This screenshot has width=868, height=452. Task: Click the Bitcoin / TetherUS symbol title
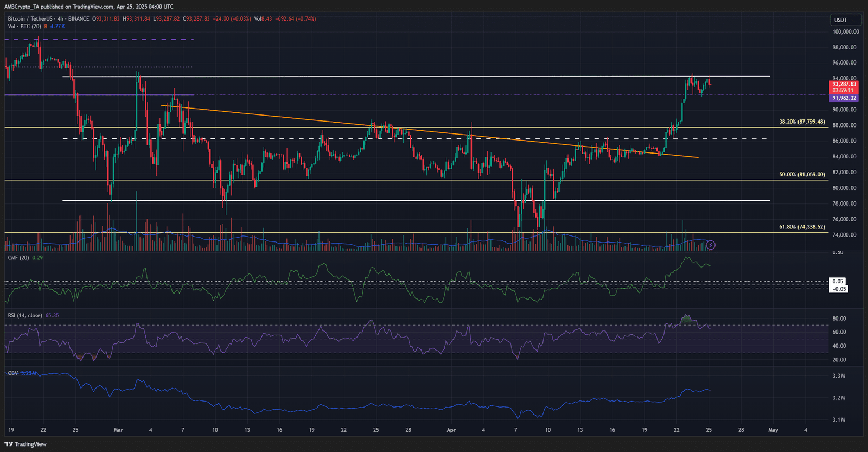click(x=31, y=18)
